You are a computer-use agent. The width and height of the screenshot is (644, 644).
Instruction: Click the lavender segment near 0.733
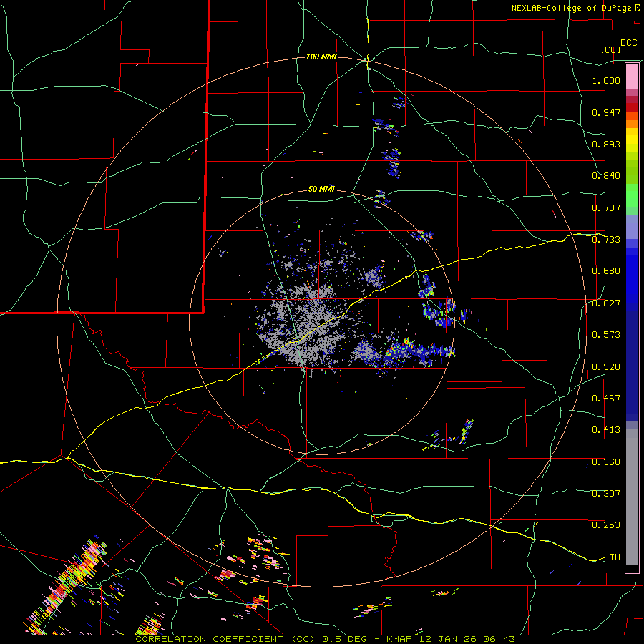[x=632, y=227]
